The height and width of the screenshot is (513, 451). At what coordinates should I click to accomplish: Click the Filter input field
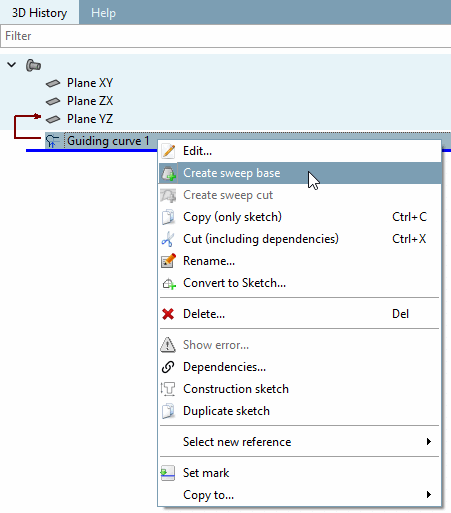pyautogui.click(x=225, y=36)
